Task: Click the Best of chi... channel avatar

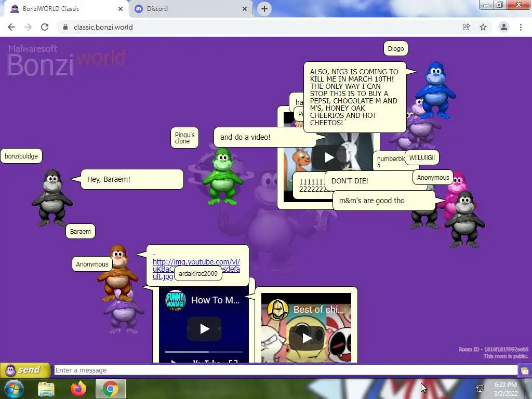Action: [x=277, y=310]
